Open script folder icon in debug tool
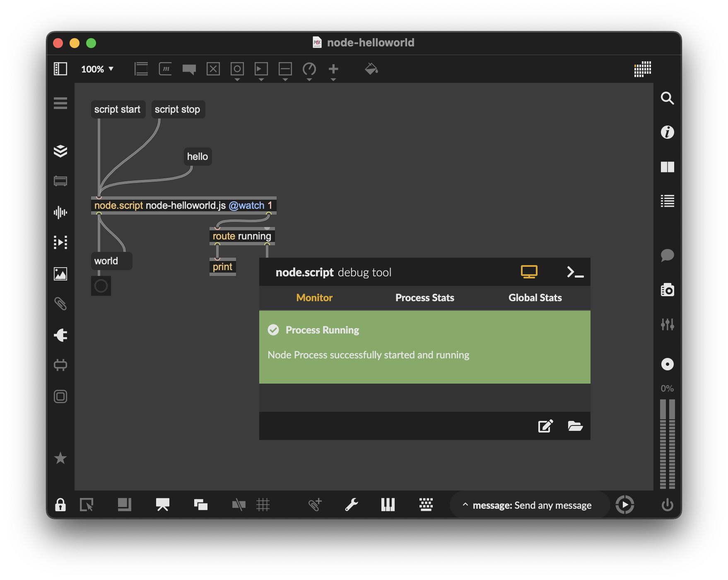 coord(575,426)
